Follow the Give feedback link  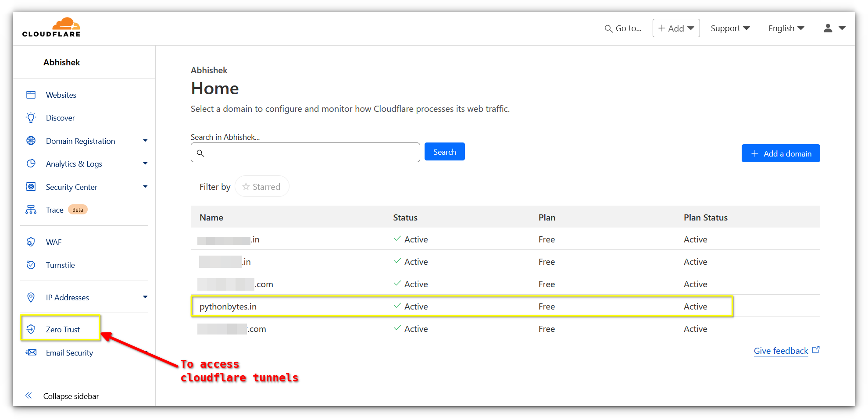780,350
